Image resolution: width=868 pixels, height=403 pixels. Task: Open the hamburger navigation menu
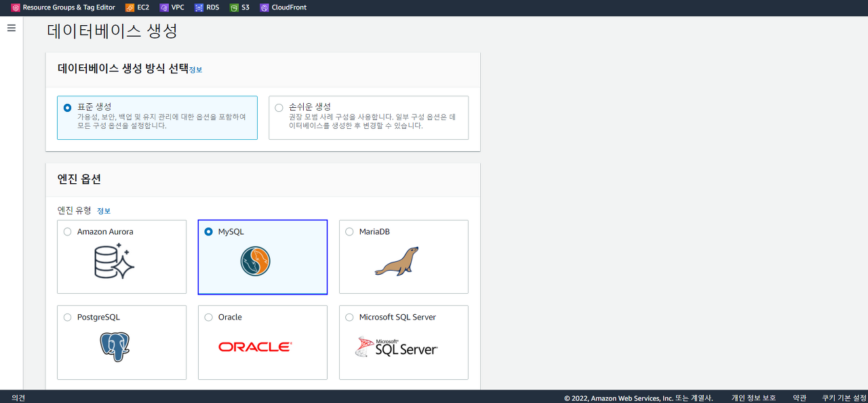click(x=11, y=28)
